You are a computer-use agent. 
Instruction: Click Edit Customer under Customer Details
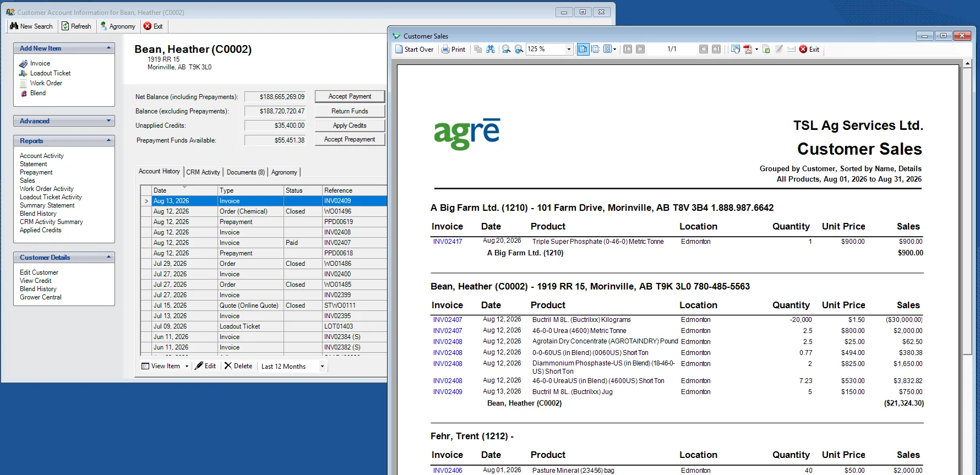(39, 272)
